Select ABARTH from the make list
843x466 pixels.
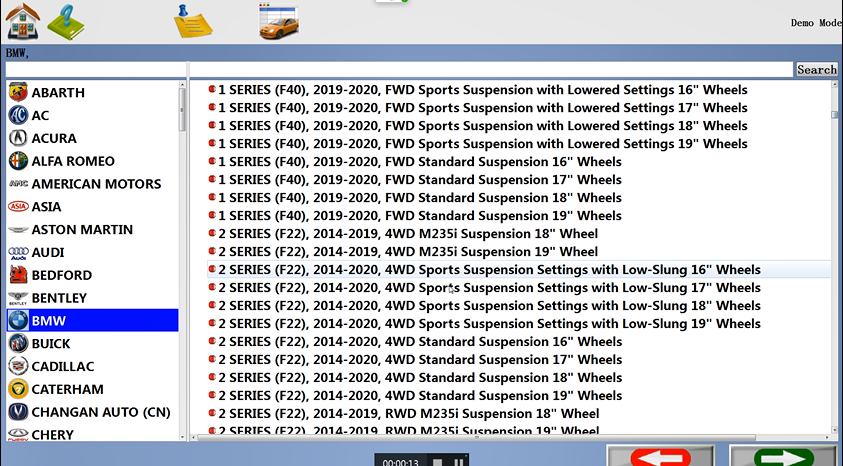pos(58,92)
